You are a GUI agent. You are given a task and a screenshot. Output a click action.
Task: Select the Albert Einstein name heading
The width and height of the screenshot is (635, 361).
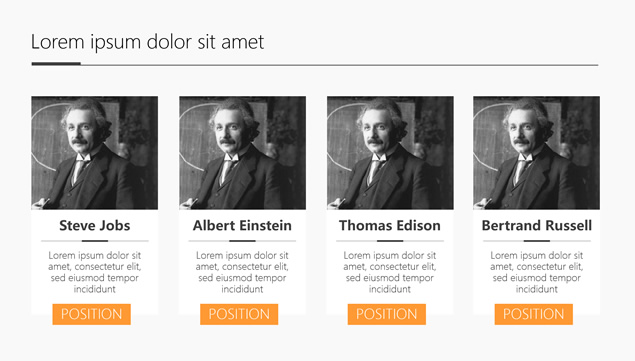(x=242, y=225)
